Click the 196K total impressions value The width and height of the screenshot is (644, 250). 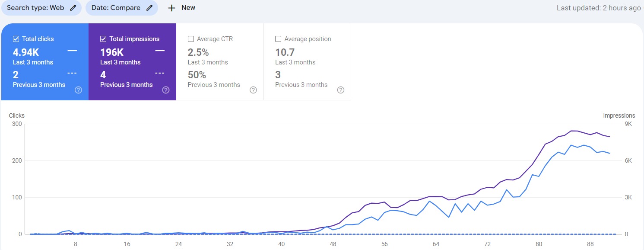click(112, 52)
